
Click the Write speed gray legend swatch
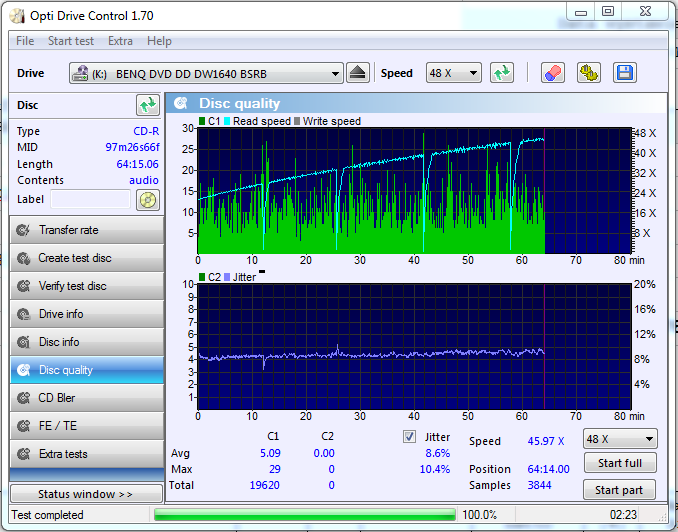297,121
